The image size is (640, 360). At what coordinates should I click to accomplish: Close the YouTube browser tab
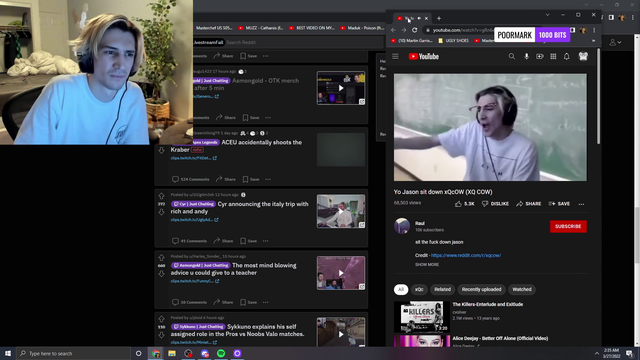[426, 18]
